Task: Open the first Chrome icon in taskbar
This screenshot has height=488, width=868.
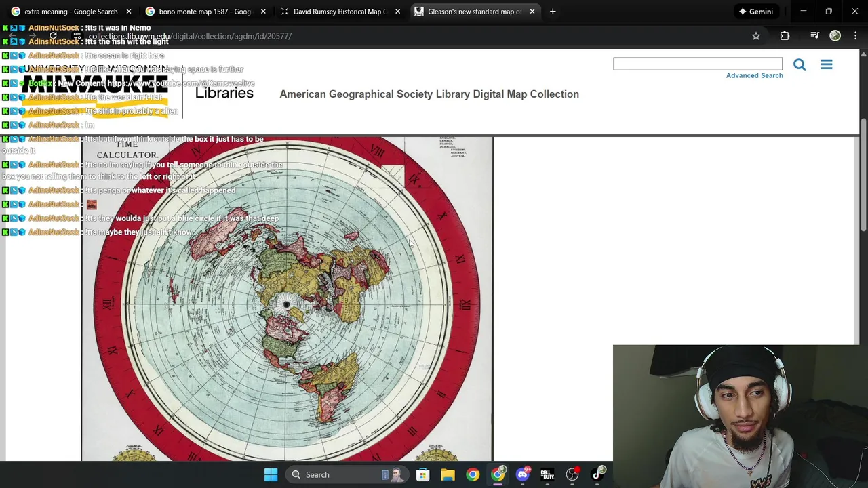Action: coord(473,474)
